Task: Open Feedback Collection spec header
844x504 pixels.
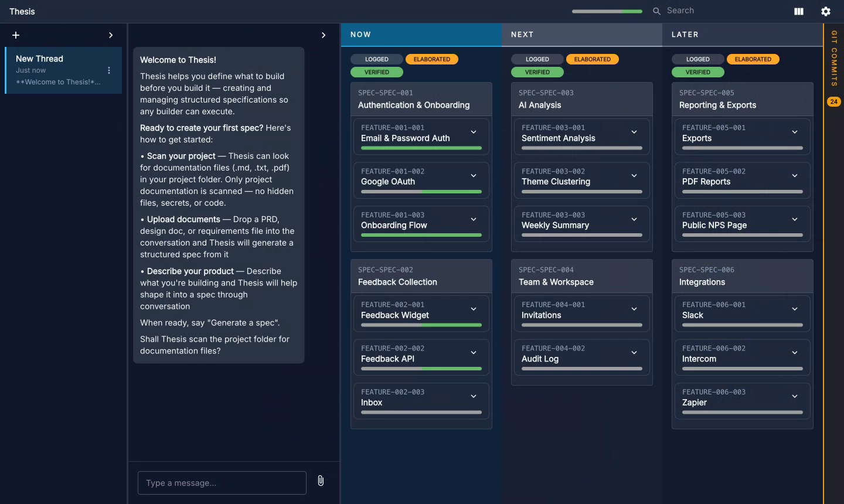Action: point(421,276)
